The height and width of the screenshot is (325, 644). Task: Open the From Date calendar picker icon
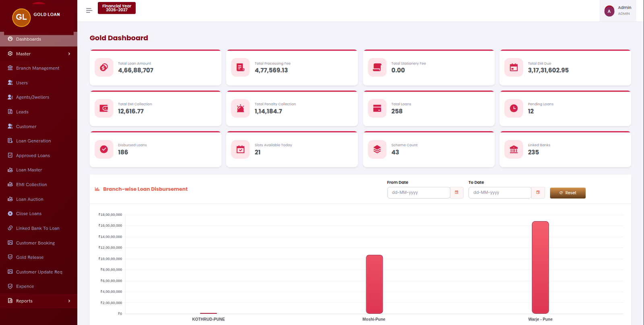pyautogui.click(x=456, y=193)
